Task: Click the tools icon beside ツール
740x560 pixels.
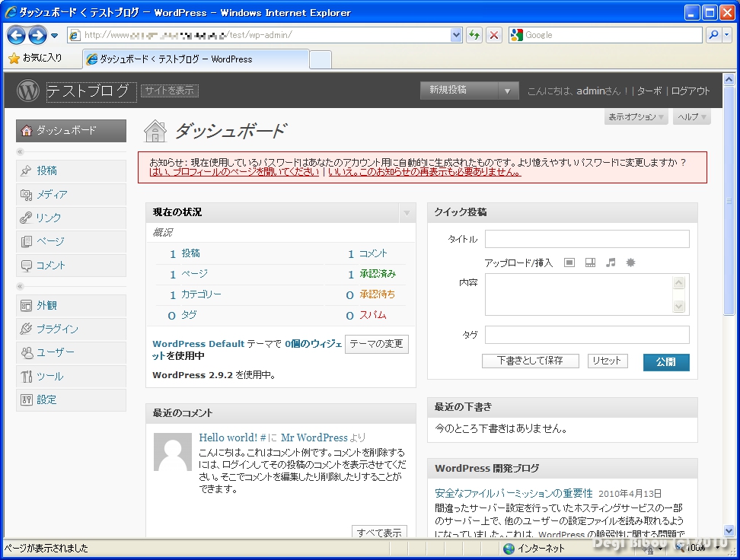Action: pyautogui.click(x=27, y=377)
